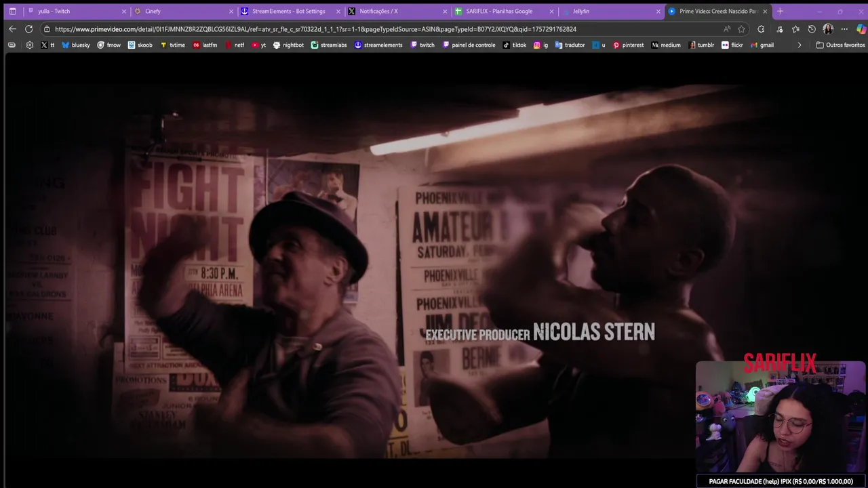The height and width of the screenshot is (488, 868).
Task: Close the Prime Video: Creed tab
Action: coord(766,12)
